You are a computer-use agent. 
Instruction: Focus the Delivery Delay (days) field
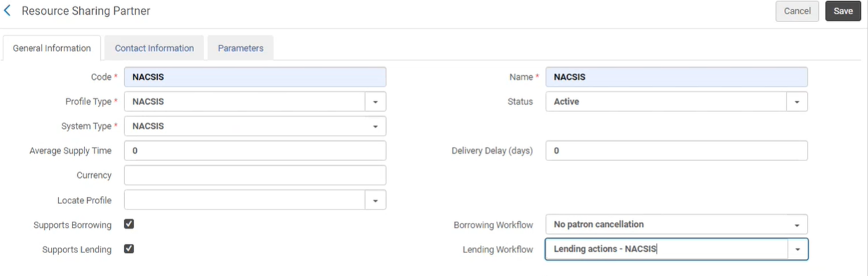tap(676, 151)
